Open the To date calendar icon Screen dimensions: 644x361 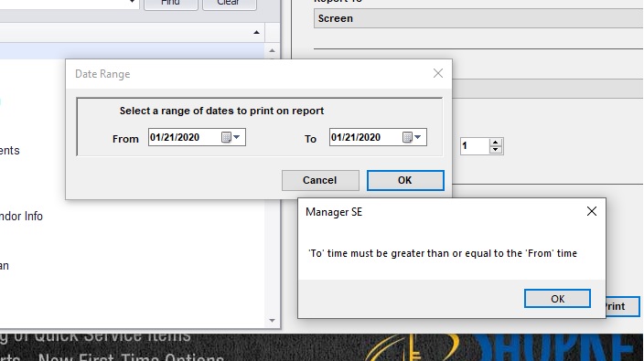[x=407, y=137]
